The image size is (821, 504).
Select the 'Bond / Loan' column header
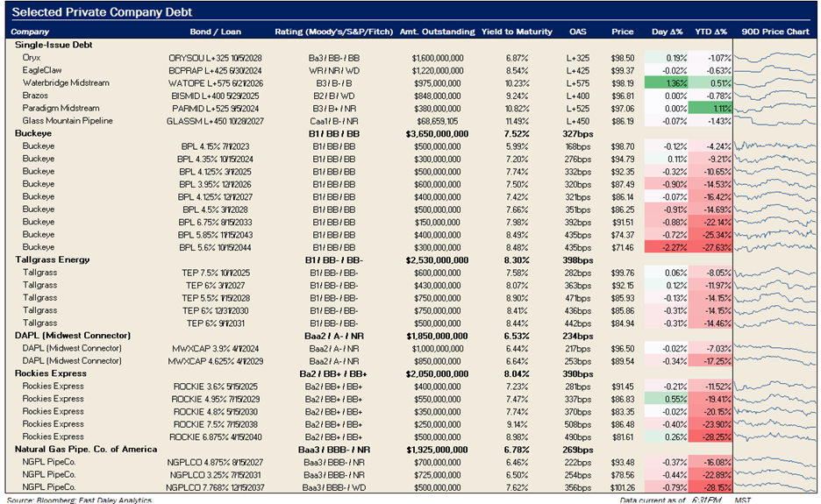(215, 32)
